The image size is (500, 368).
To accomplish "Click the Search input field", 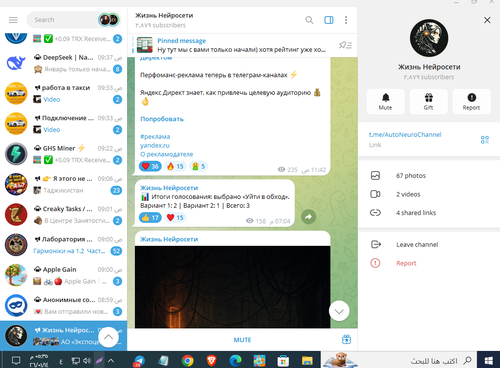I will pos(63,20).
